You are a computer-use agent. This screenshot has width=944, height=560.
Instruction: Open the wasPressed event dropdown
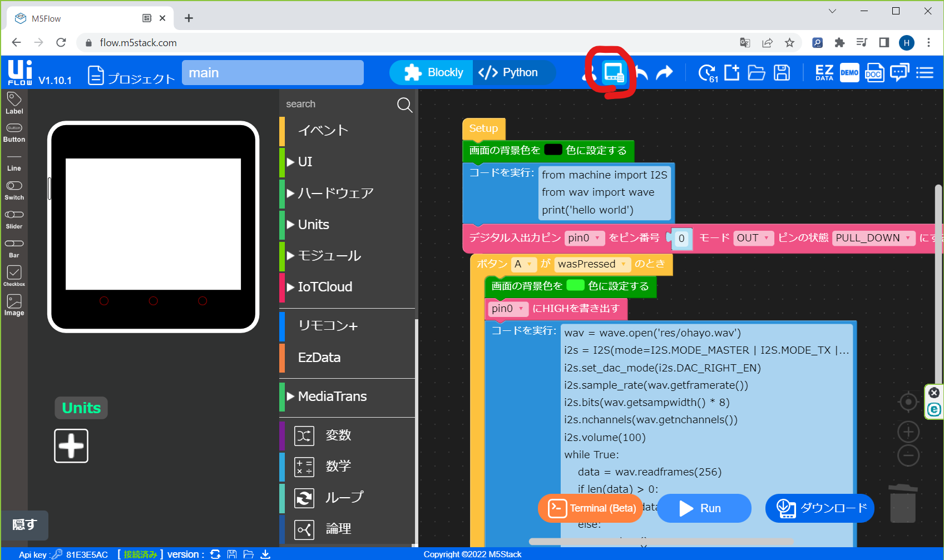pos(592,264)
